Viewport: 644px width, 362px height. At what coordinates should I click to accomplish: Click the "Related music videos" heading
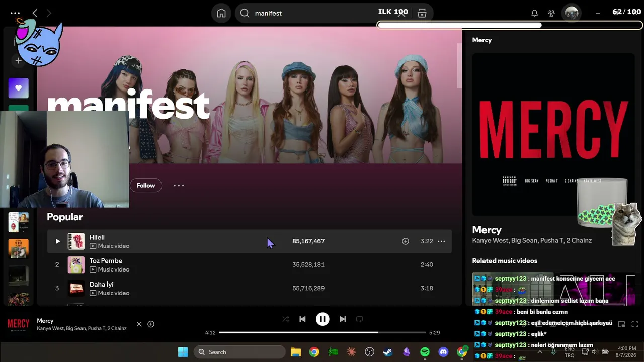click(505, 261)
